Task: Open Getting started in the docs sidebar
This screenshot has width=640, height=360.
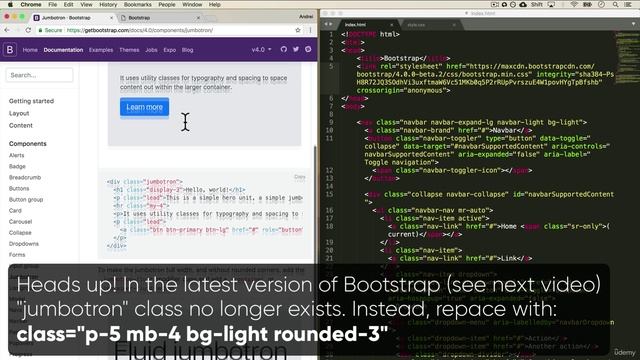Action: click(31, 101)
